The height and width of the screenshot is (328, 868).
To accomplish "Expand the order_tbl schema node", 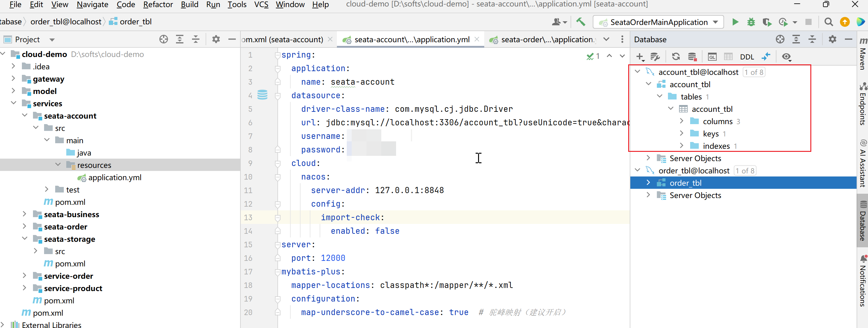I will (x=648, y=183).
